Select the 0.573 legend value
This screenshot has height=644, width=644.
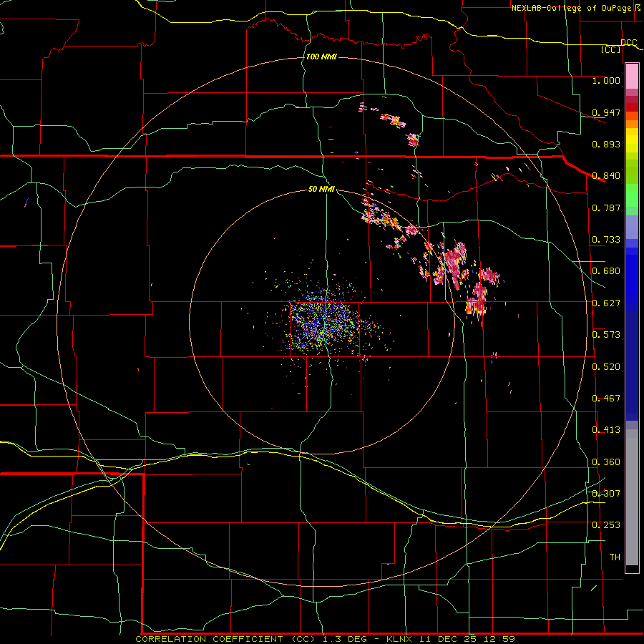click(606, 335)
